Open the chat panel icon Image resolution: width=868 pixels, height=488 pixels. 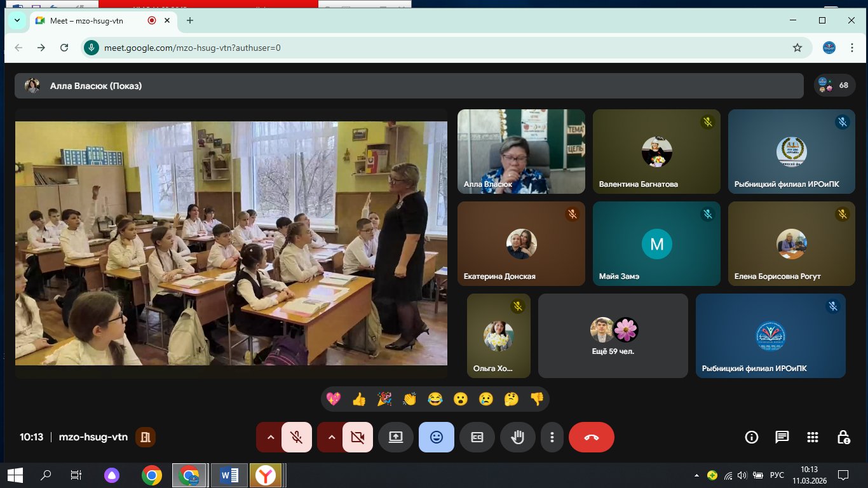[x=782, y=437]
